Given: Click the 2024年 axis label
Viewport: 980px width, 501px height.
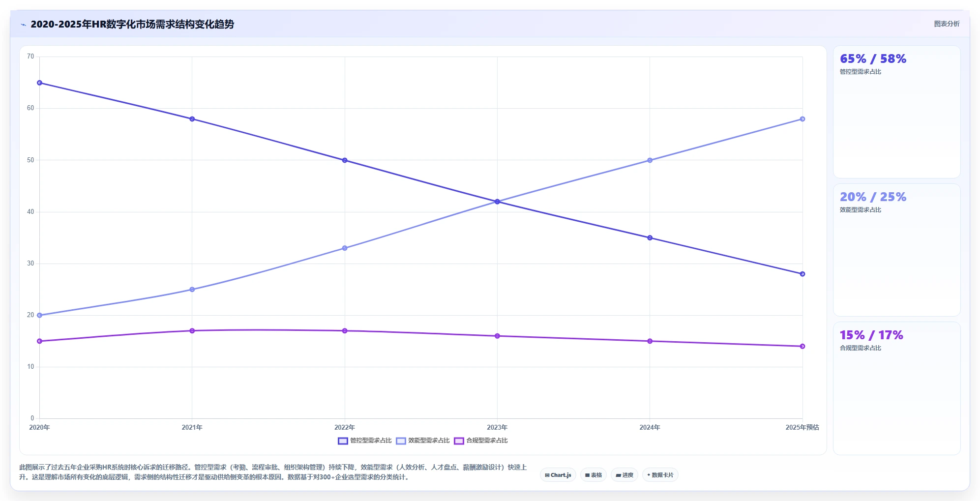Looking at the screenshot, I should tap(650, 427).
